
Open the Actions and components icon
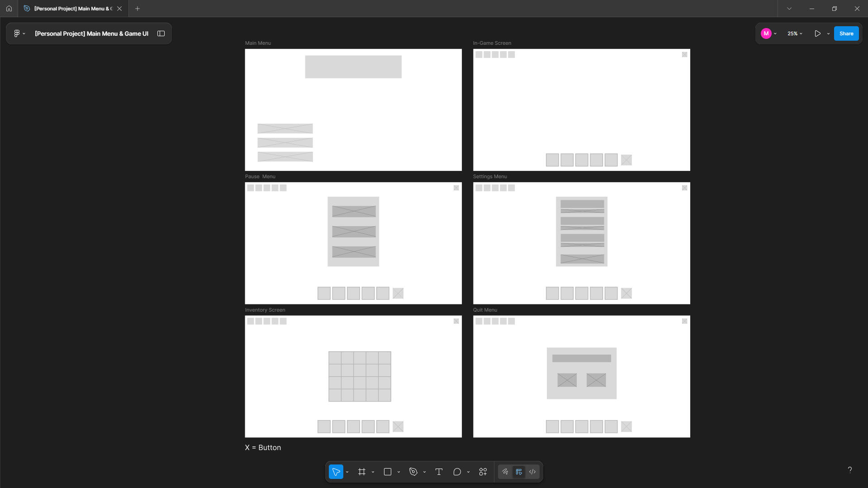tap(483, 472)
